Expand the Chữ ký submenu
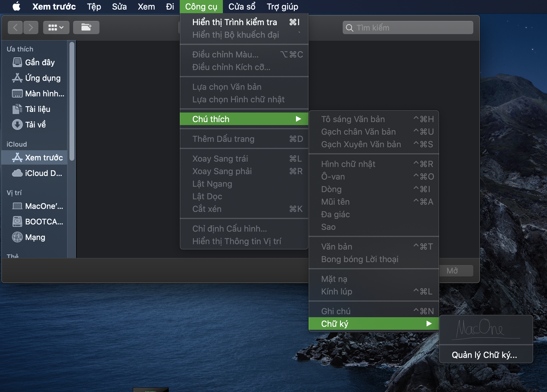 click(x=374, y=324)
